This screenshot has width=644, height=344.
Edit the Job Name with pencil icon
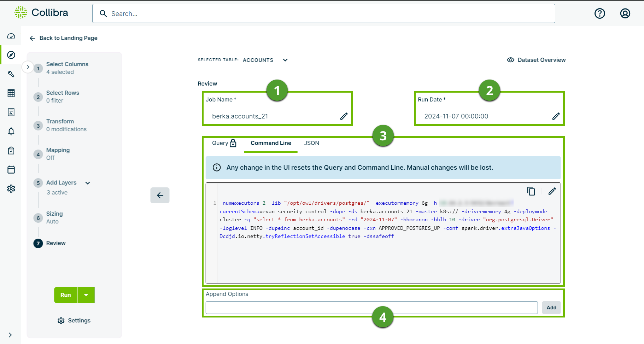(343, 116)
